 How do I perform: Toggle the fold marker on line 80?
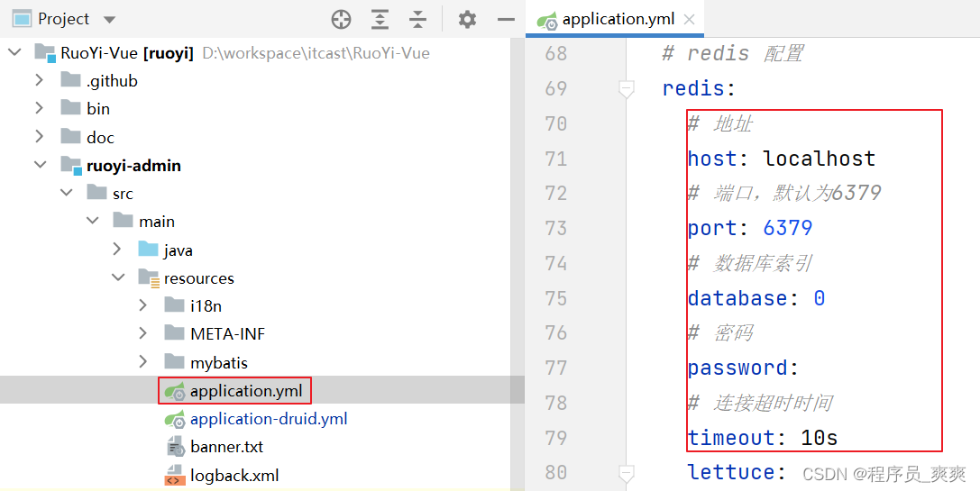coord(627,473)
